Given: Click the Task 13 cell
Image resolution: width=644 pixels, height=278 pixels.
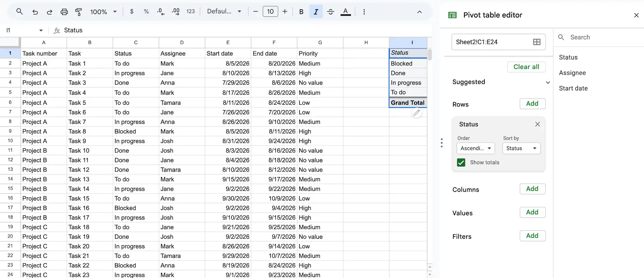Looking at the screenshot, I should 89,179.
